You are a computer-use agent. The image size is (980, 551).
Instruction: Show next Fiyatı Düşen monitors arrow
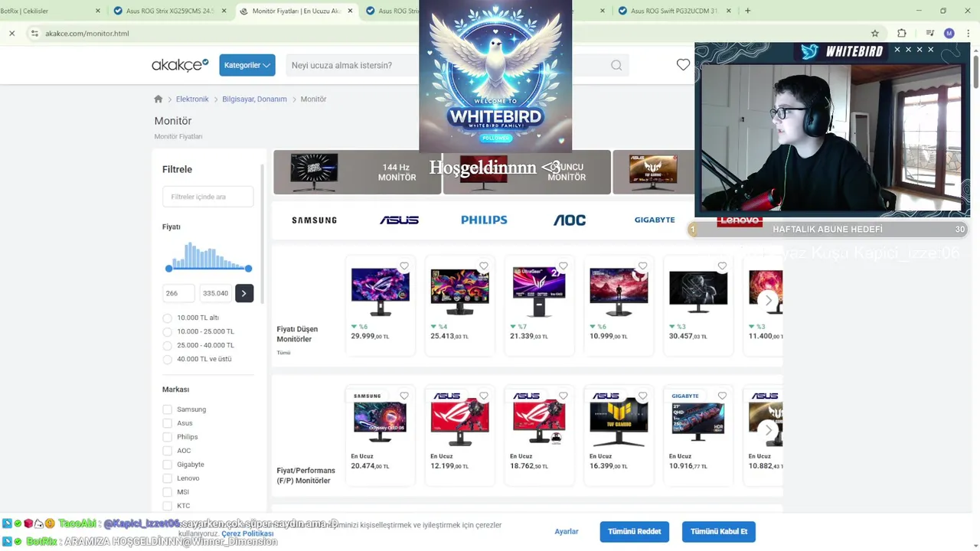click(769, 300)
